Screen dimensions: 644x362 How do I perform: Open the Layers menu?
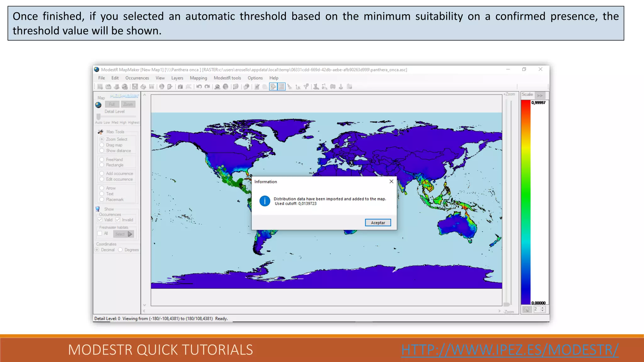177,78
